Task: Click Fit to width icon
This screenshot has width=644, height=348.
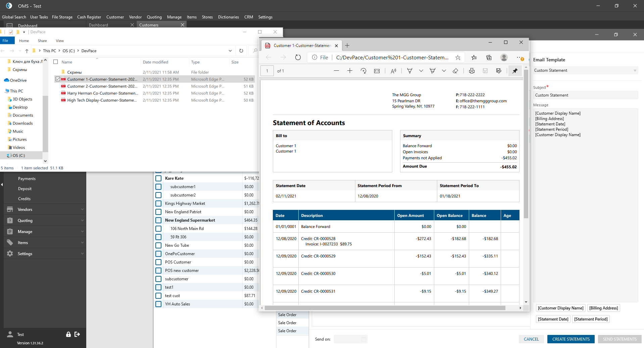Action: point(377,71)
